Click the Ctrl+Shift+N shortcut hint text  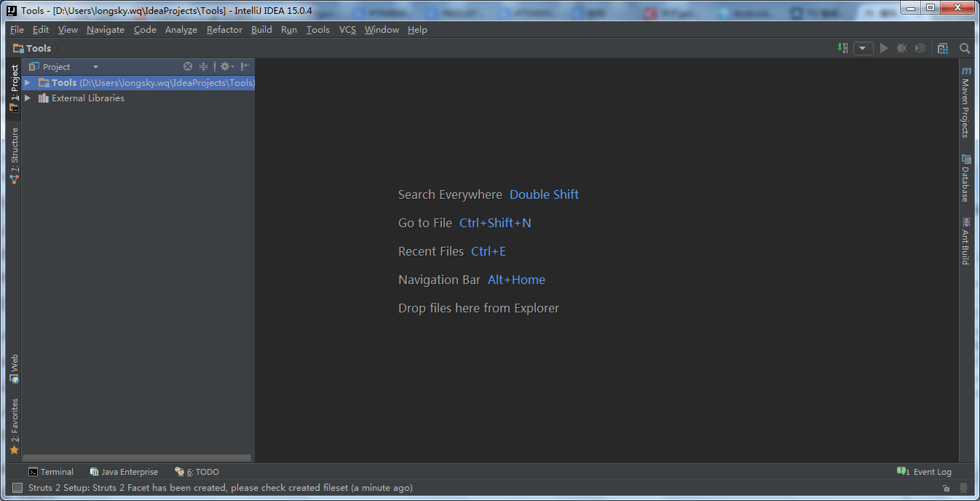tap(495, 223)
